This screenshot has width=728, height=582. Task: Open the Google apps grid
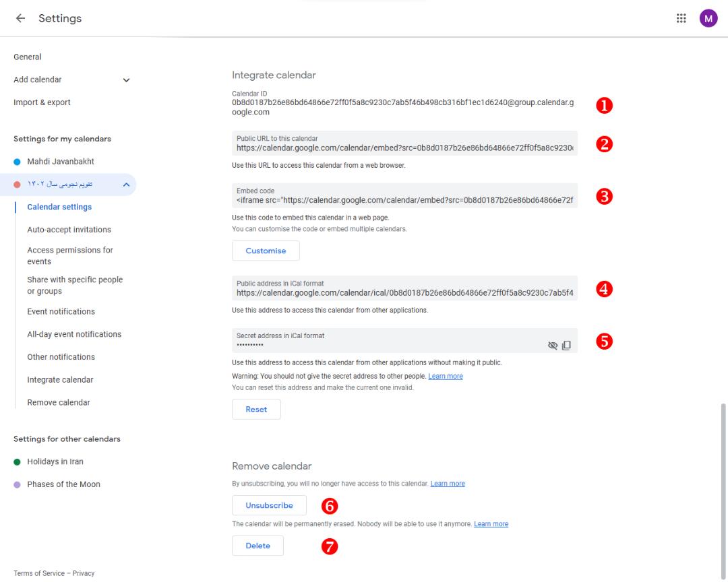681,18
